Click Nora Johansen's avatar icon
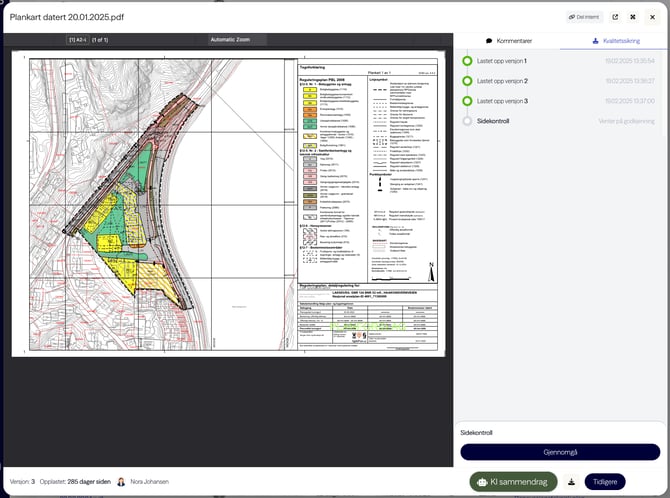The height and width of the screenshot is (498, 670). [x=121, y=481]
